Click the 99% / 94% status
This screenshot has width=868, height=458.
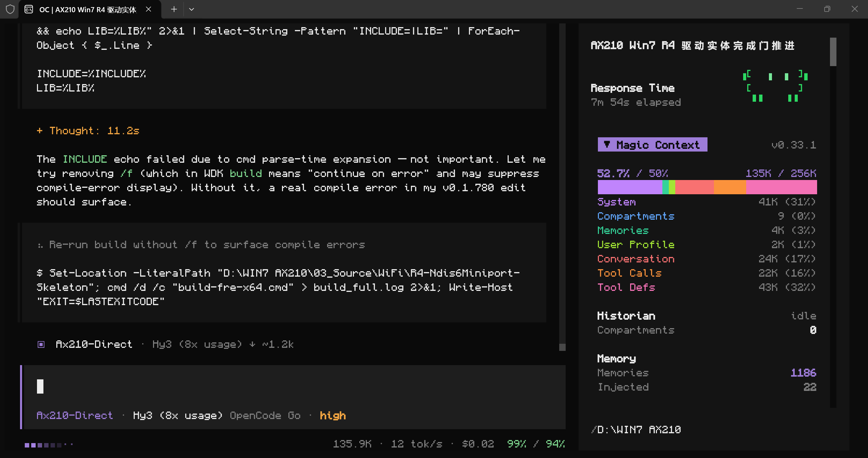coord(536,444)
